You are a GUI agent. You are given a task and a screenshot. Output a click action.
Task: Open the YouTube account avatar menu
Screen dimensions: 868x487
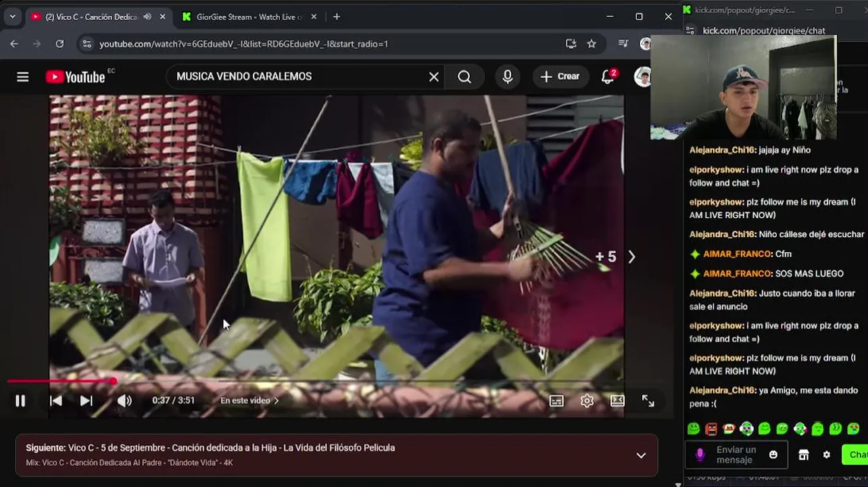coord(642,77)
